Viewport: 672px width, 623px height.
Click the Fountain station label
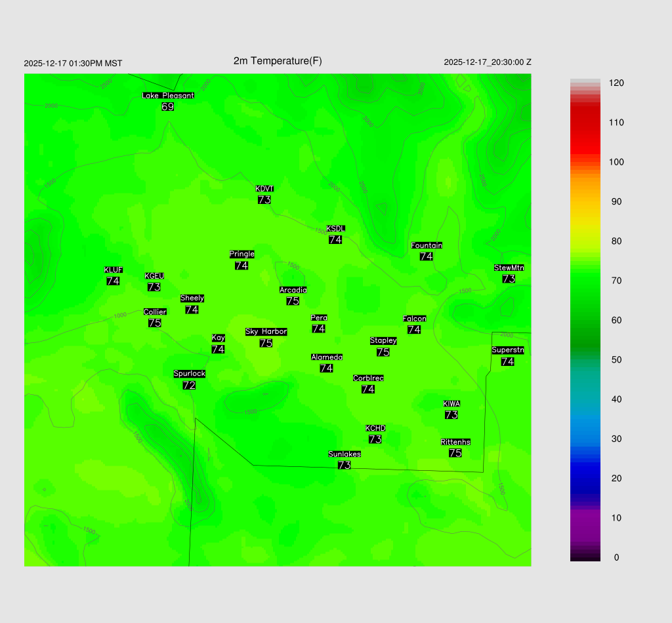coord(427,245)
